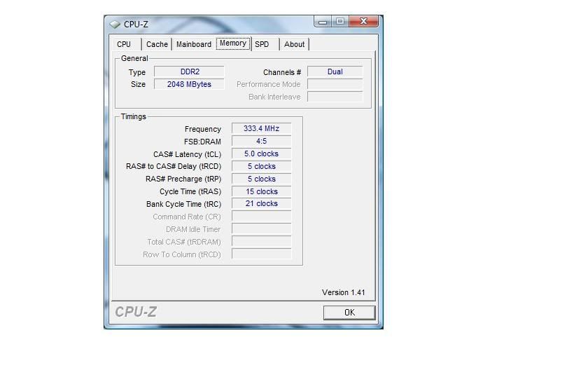Click the DRAM Idle Timer label
588x368 pixels.
coord(193,229)
